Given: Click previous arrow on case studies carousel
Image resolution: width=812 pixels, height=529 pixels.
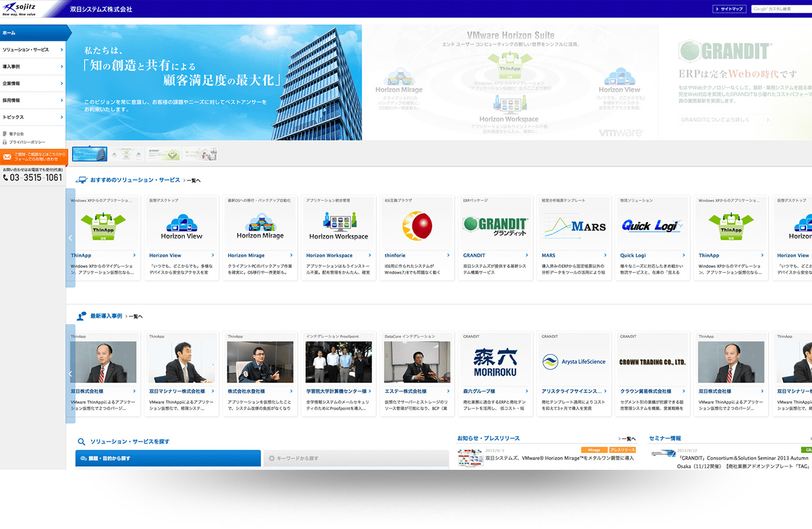Looking at the screenshot, I should [x=70, y=374].
